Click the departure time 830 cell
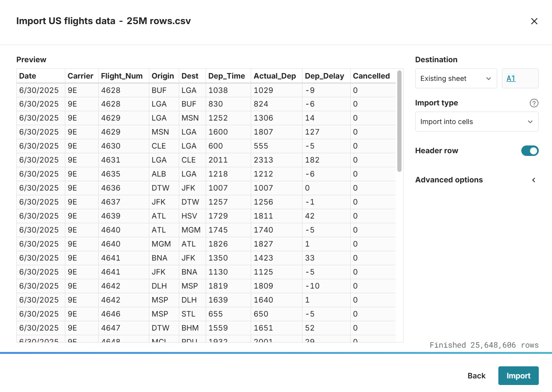 pos(229,104)
